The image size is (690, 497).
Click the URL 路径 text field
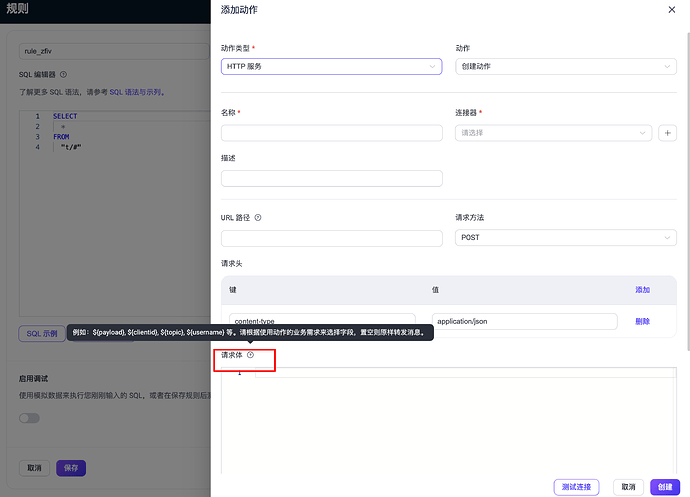[331, 238]
